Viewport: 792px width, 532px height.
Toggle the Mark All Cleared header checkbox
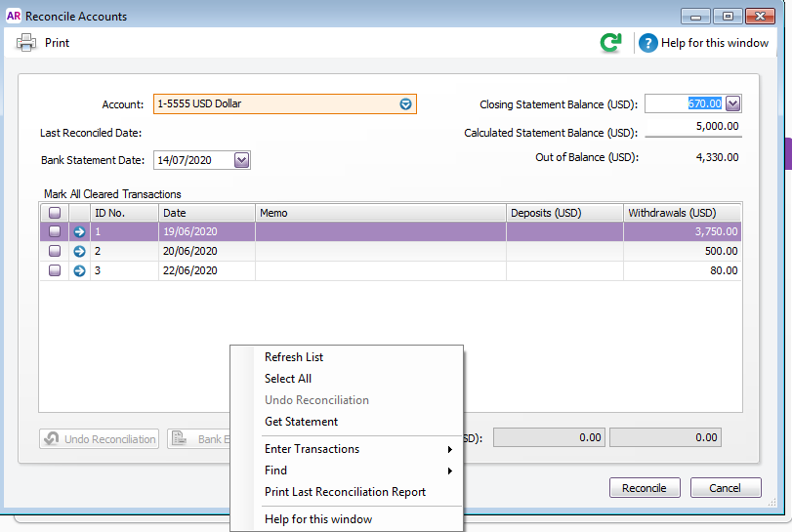pos(55,212)
